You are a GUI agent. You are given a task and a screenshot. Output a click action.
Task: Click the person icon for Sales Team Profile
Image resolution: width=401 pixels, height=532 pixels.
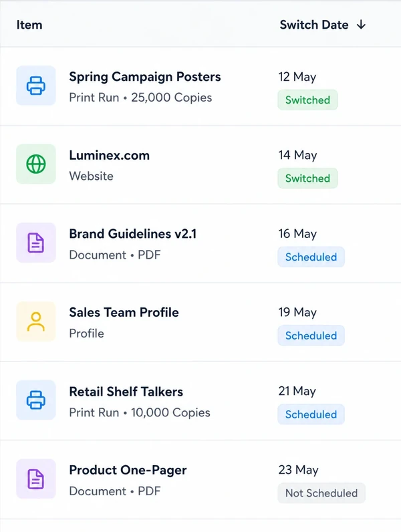[x=36, y=321]
